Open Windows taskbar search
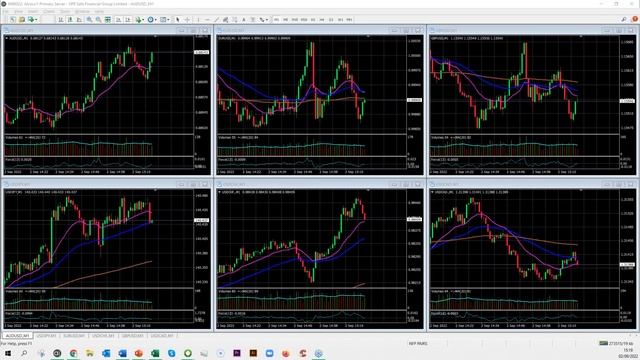This screenshot has height=360, width=640. [24, 353]
